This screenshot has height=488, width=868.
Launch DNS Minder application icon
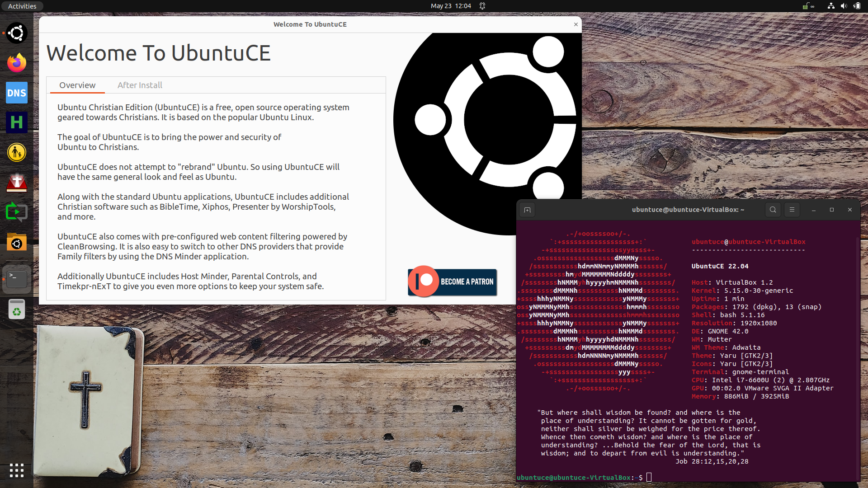coord(17,93)
